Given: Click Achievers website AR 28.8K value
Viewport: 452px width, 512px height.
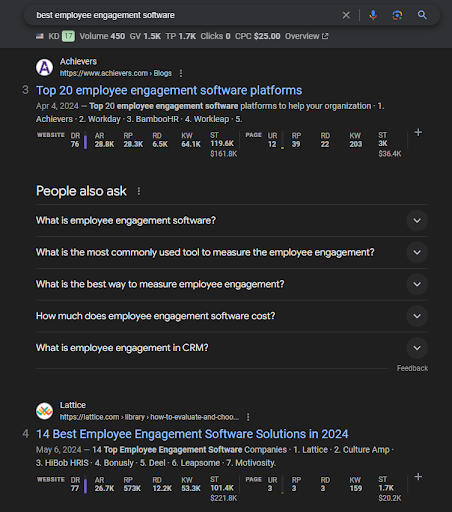Looking at the screenshot, I should [x=104, y=144].
